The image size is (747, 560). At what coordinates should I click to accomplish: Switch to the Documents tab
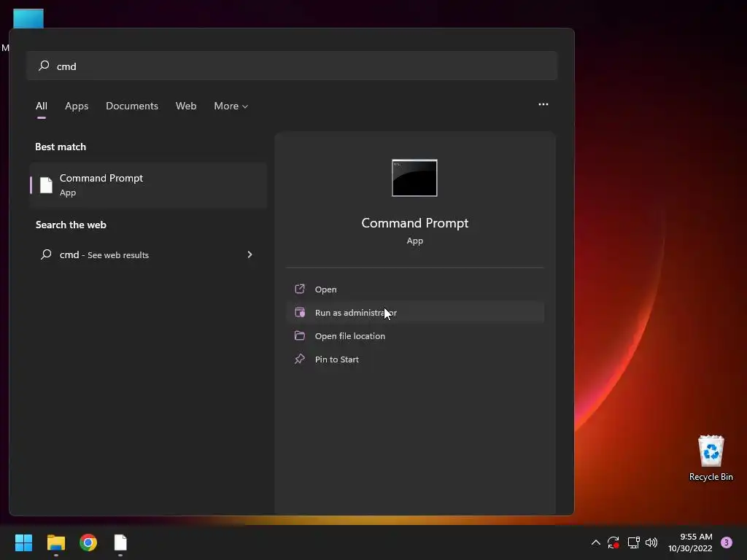(x=132, y=106)
